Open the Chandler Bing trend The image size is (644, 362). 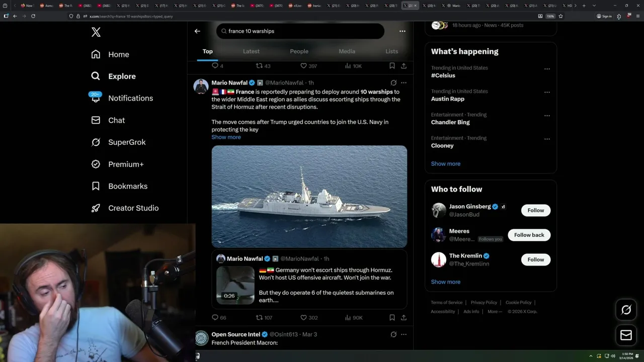coord(450,122)
